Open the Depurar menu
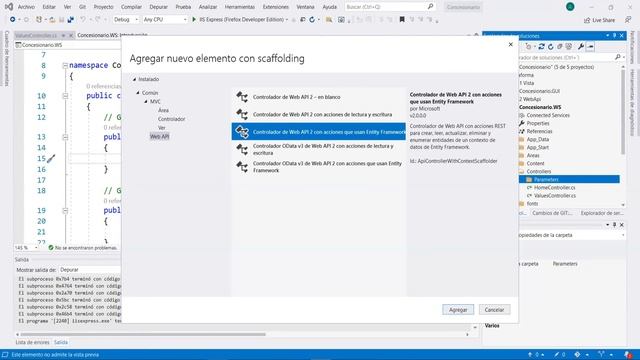 158,7
